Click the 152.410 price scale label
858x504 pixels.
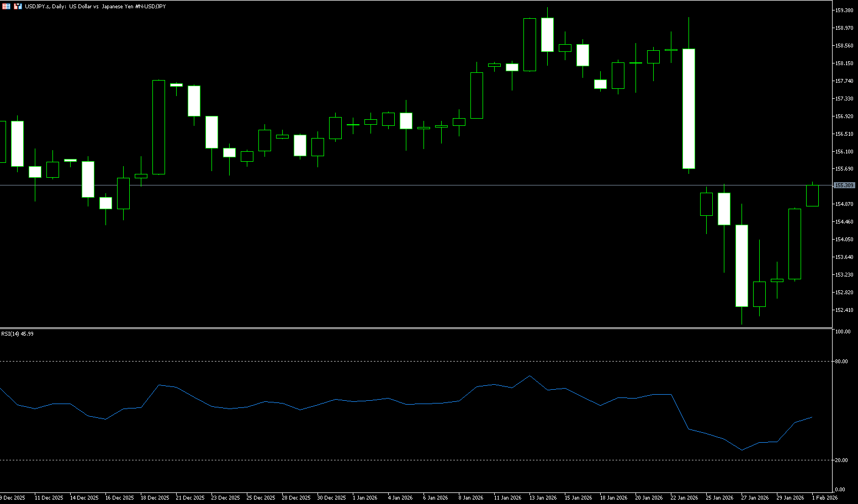tap(844, 310)
